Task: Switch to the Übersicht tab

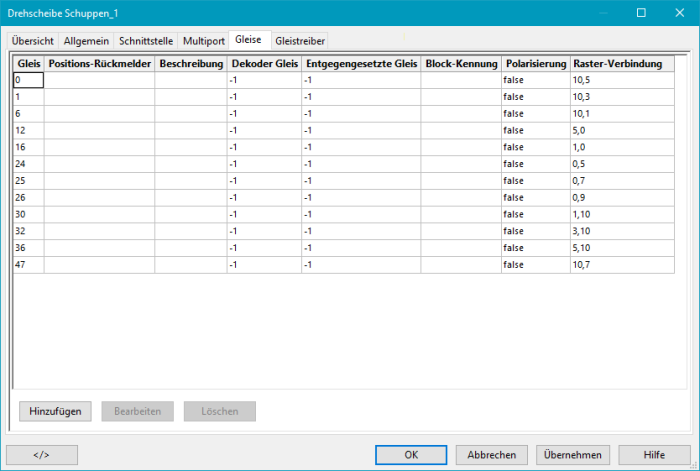Action: coord(32,41)
